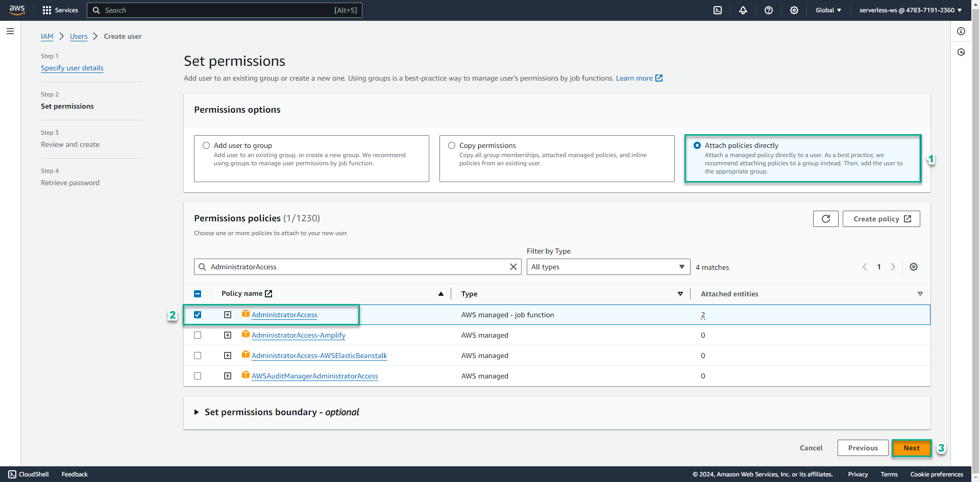Open table preferences gear icon
This screenshot has height=482, width=980.
coord(914,267)
